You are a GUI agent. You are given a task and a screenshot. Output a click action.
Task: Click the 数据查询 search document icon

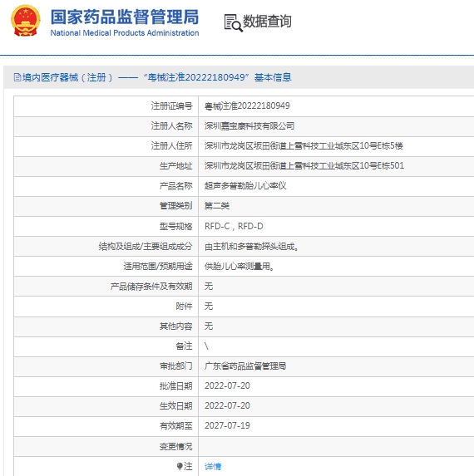pos(233,22)
